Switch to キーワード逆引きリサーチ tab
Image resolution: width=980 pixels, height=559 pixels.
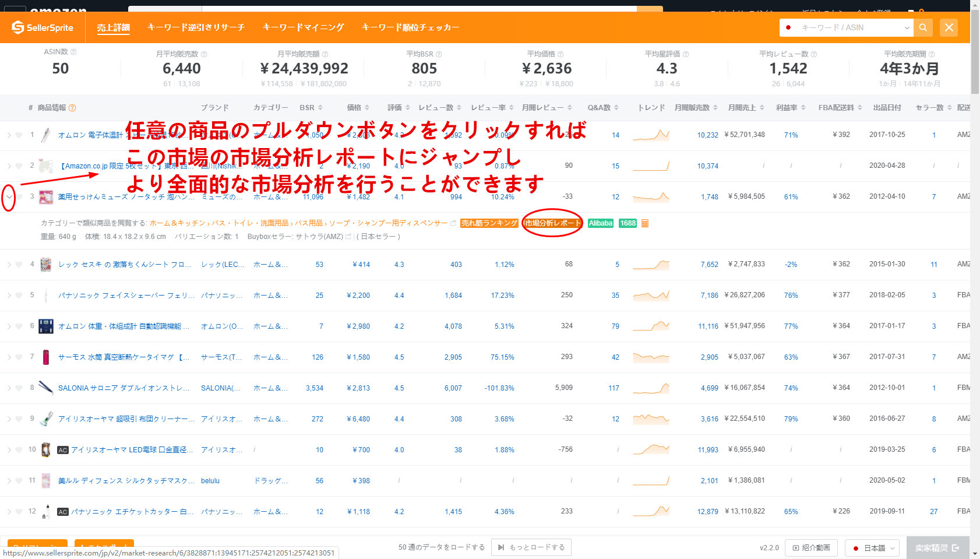[x=196, y=27]
